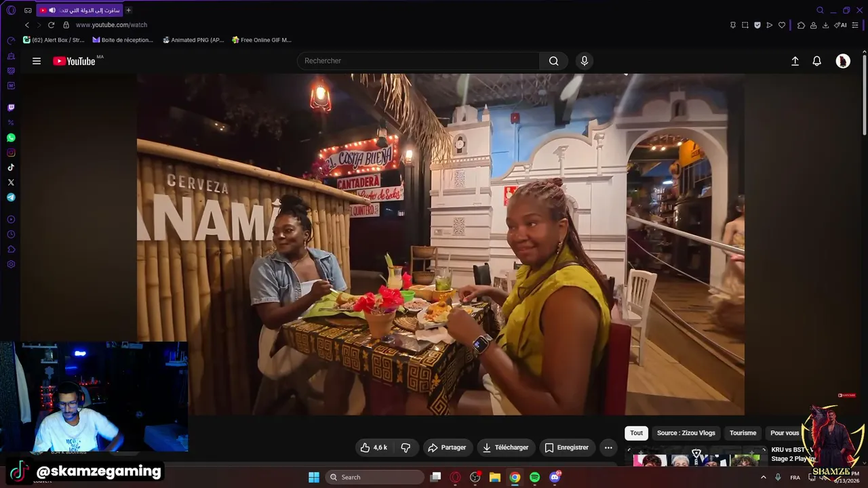Image resolution: width=868 pixels, height=488 pixels.
Task: Open the Free Online GIF Maker bookmark
Action: click(262, 40)
